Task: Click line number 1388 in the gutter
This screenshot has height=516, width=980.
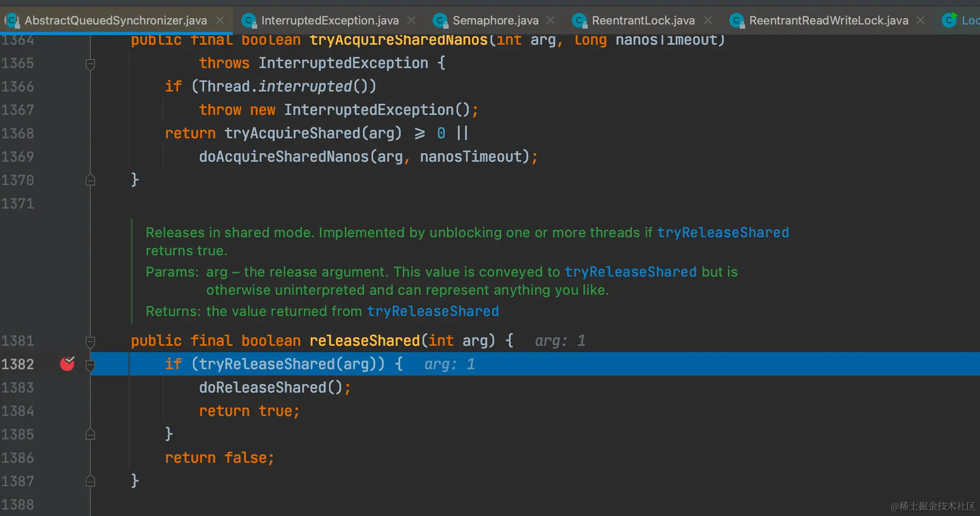Action: [18, 504]
